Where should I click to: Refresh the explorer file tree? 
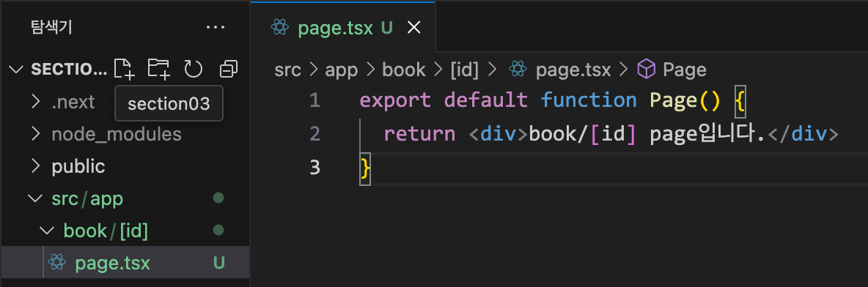click(x=194, y=69)
